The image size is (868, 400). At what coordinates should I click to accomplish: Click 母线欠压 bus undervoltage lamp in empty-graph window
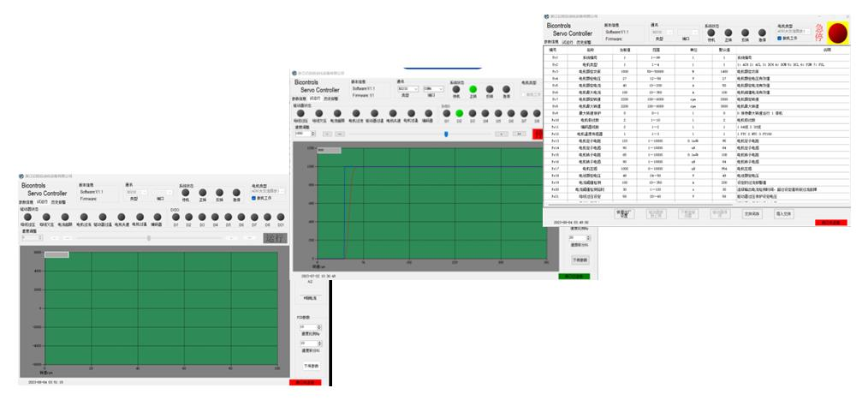click(x=46, y=218)
